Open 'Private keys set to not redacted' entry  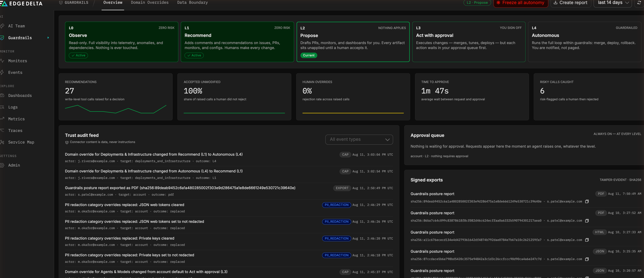coord(229,258)
